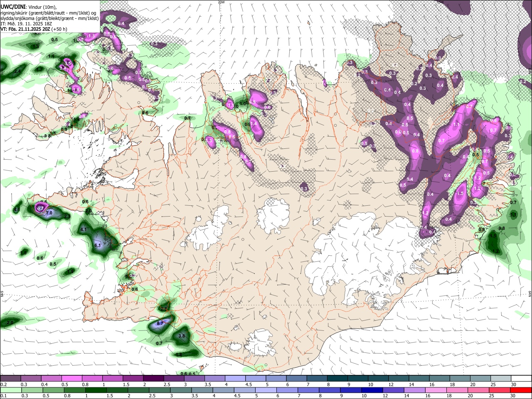
Task: Click the darkest purple upper legend swatch at 2
Action: [153, 378]
